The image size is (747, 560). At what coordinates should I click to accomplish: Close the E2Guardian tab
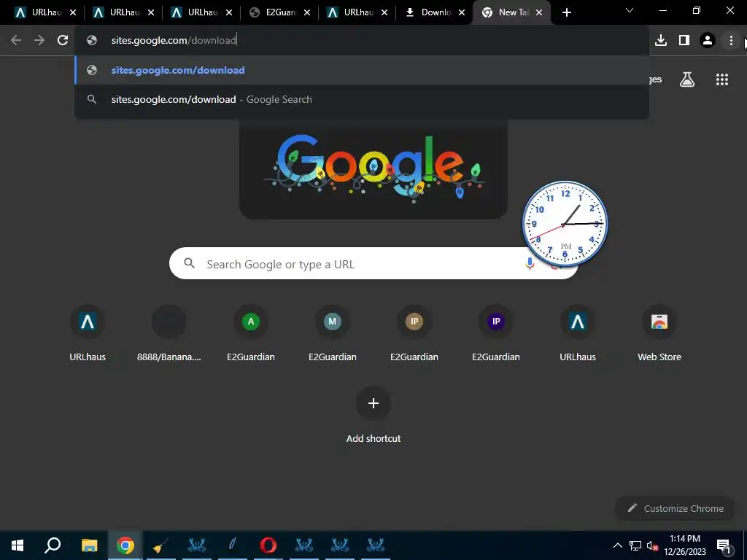(x=307, y=13)
